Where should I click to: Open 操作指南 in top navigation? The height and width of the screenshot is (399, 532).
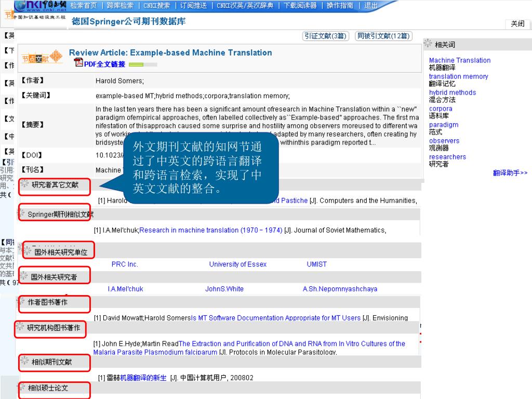tap(340, 5)
